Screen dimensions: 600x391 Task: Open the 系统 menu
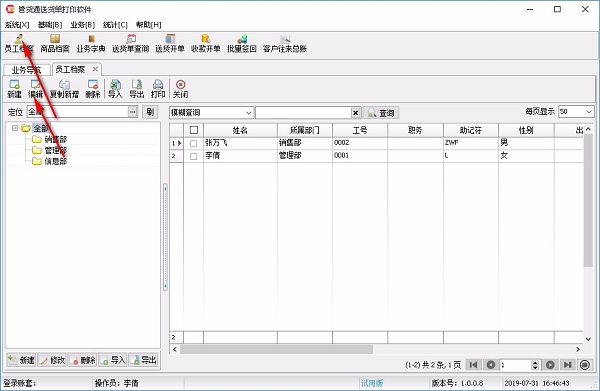tap(17, 25)
